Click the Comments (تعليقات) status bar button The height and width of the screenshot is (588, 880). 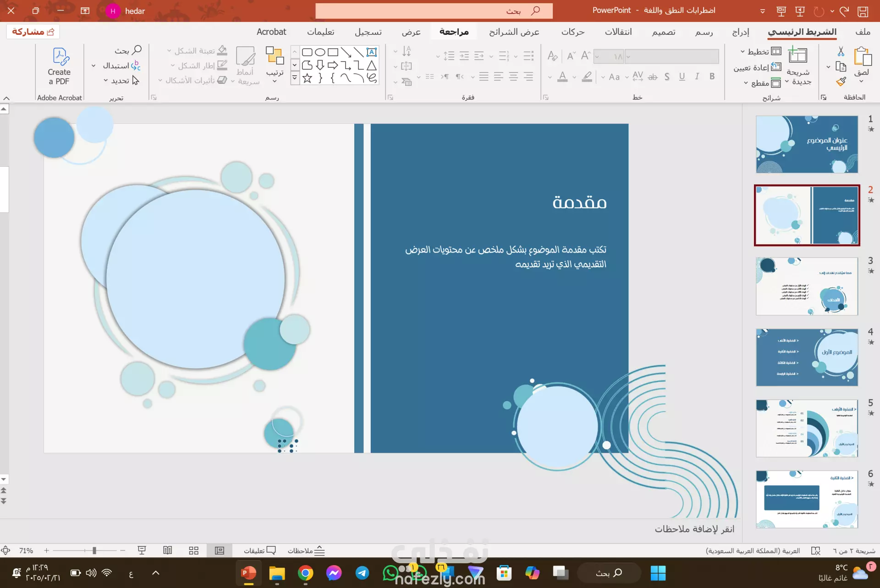[259, 550]
